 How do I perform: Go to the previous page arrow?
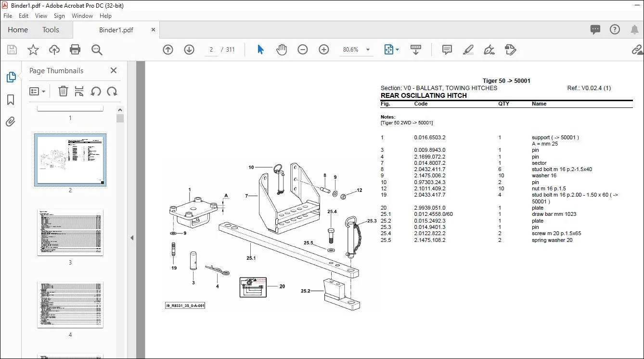point(168,50)
